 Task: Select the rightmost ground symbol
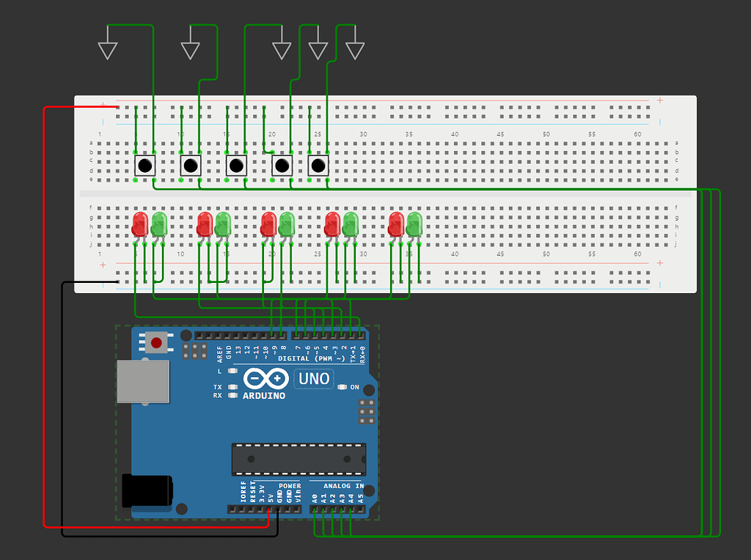tap(355, 50)
